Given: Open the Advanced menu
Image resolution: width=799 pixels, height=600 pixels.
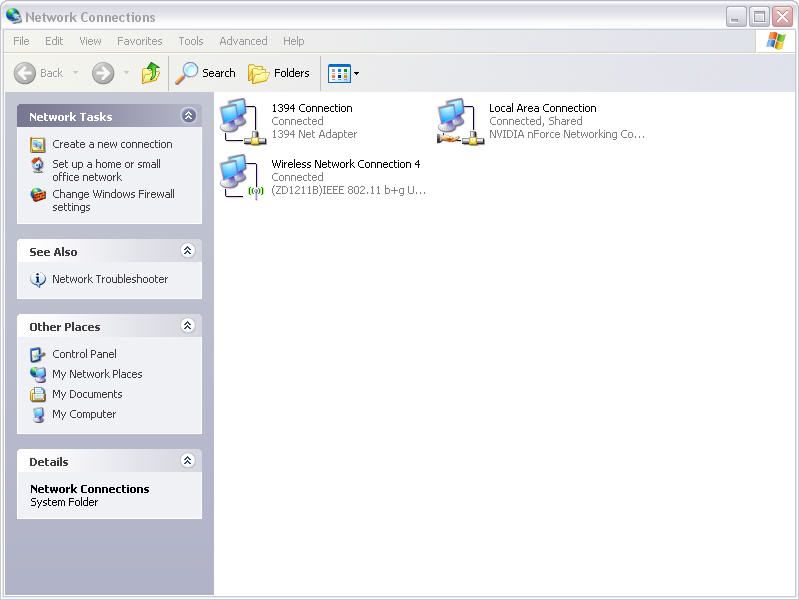Looking at the screenshot, I should [x=243, y=41].
